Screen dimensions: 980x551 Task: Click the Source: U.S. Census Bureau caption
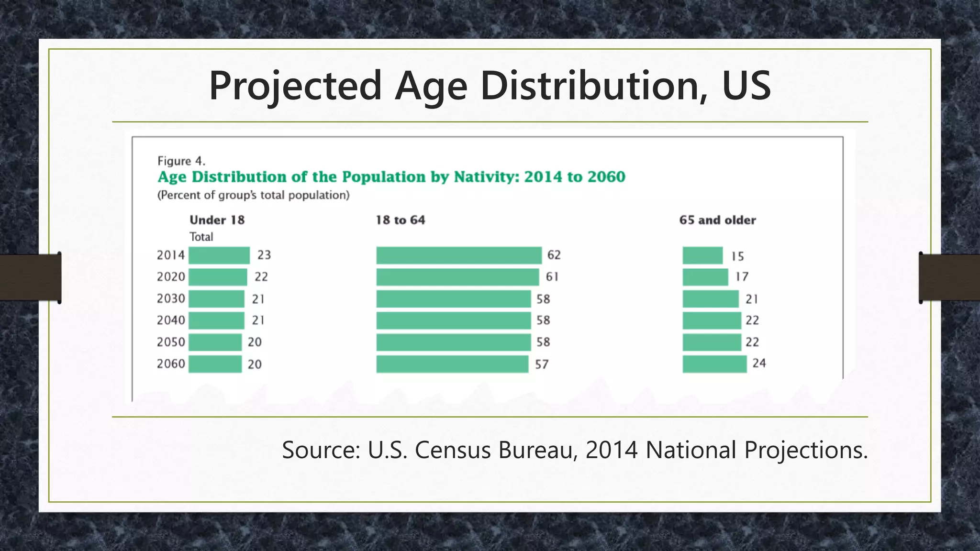coord(574,450)
